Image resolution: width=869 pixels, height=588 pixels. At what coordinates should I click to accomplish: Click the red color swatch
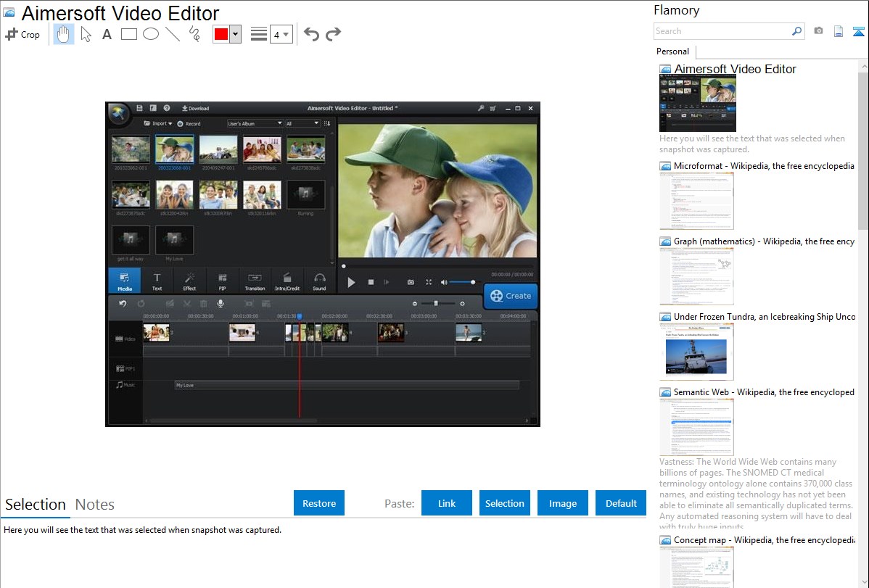pos(221,34)
